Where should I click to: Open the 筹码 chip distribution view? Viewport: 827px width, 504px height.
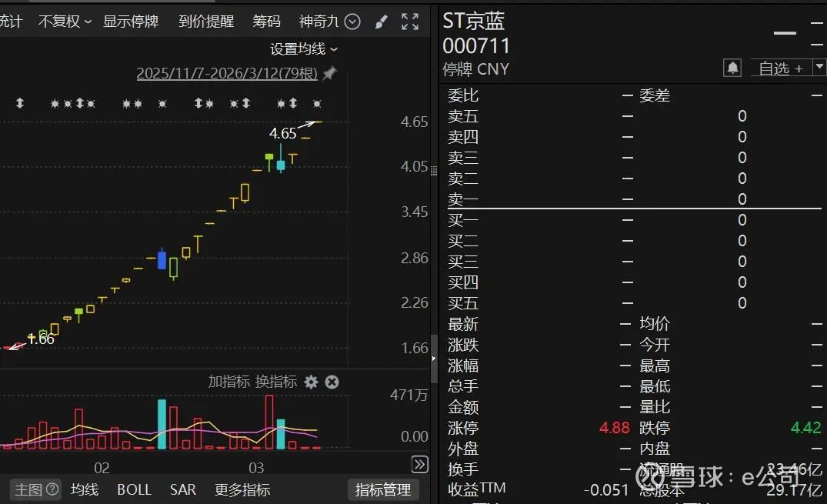click(266, 21)
